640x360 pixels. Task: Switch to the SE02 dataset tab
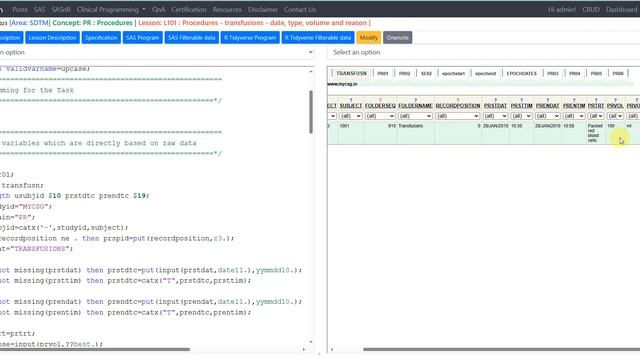[426, 73]
